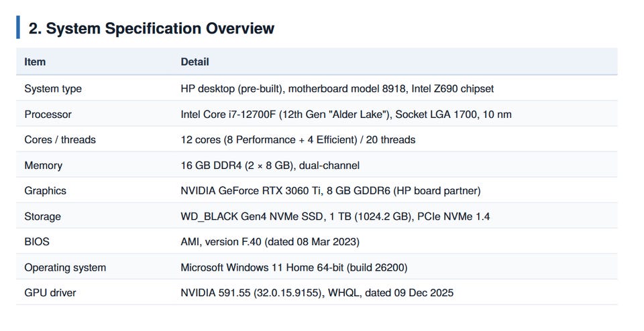Select the Processor row label
Viewport: 644px width, 331px height.
tap(48, 114)
